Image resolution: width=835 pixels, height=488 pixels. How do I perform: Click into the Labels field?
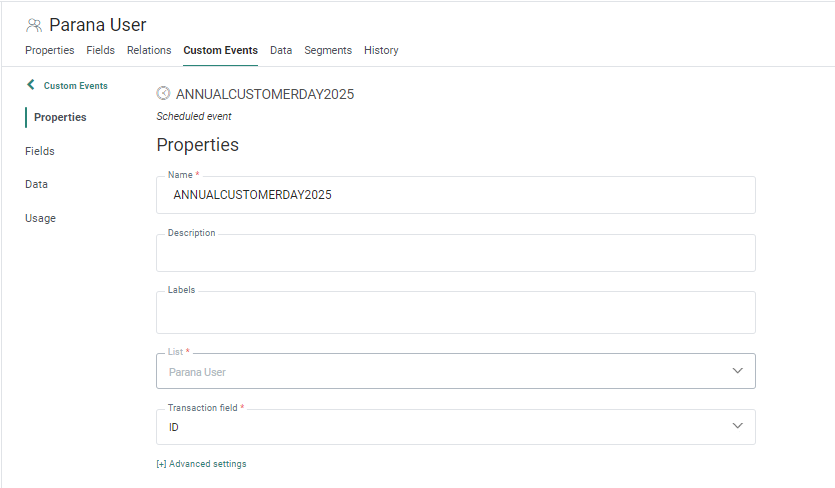point(455,314)
